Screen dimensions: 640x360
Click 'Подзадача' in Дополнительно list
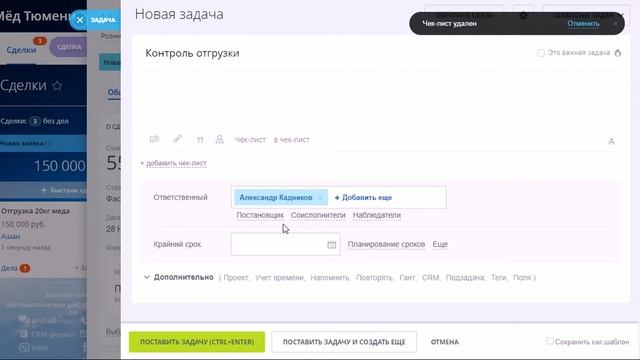464,278
